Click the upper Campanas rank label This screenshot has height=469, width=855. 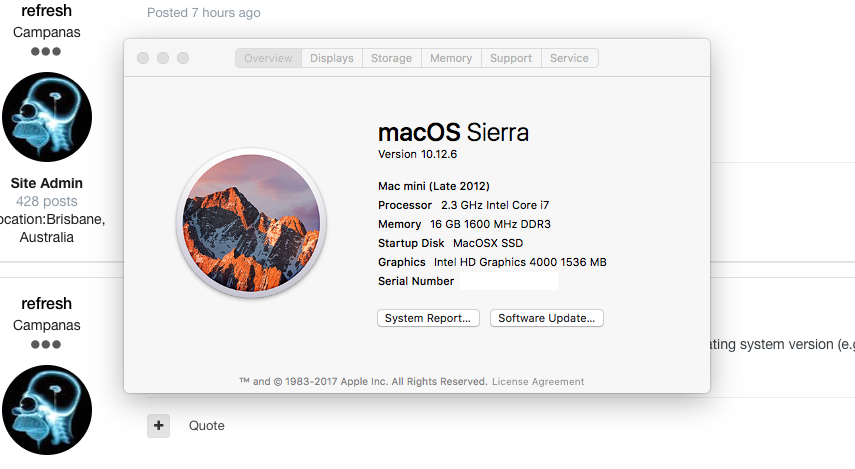coord(46,32)
